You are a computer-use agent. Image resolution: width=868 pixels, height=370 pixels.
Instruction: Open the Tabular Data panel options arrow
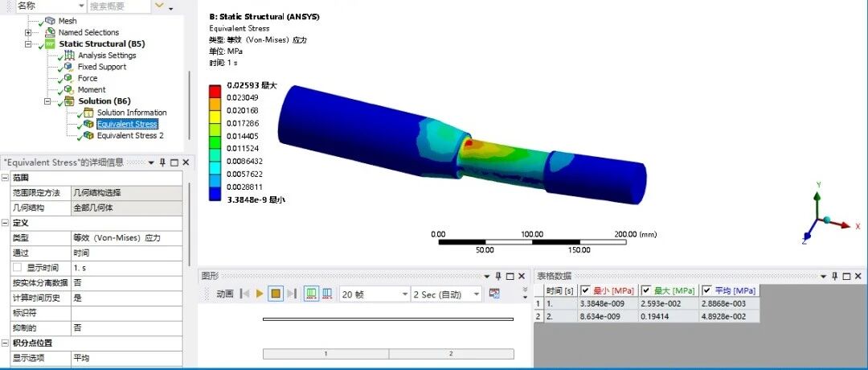(x=823, y=276)
